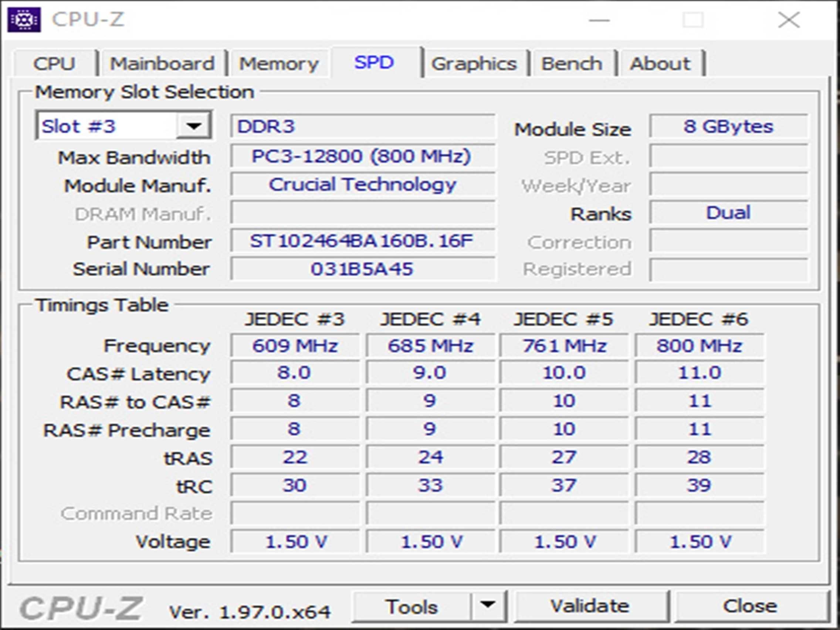Click the 800 MHz frequency cell in the Timings Table
Screen dimensions: 840x630
click(x=700, y=346)
